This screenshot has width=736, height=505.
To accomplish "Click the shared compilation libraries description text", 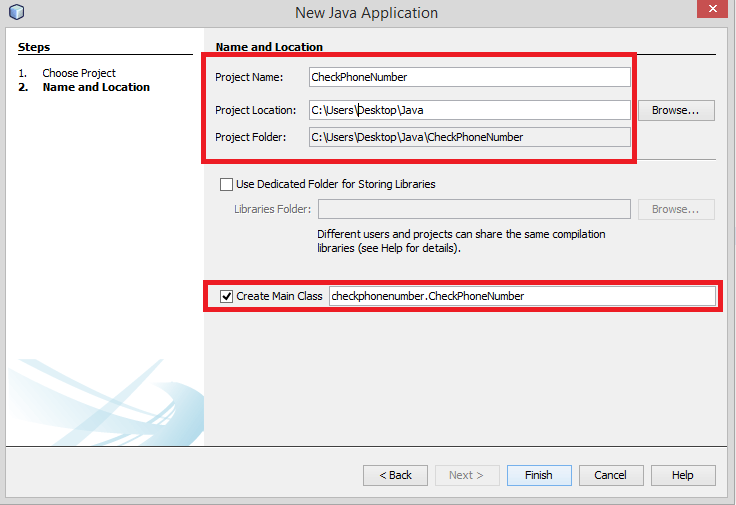I will tap(461, 241).
